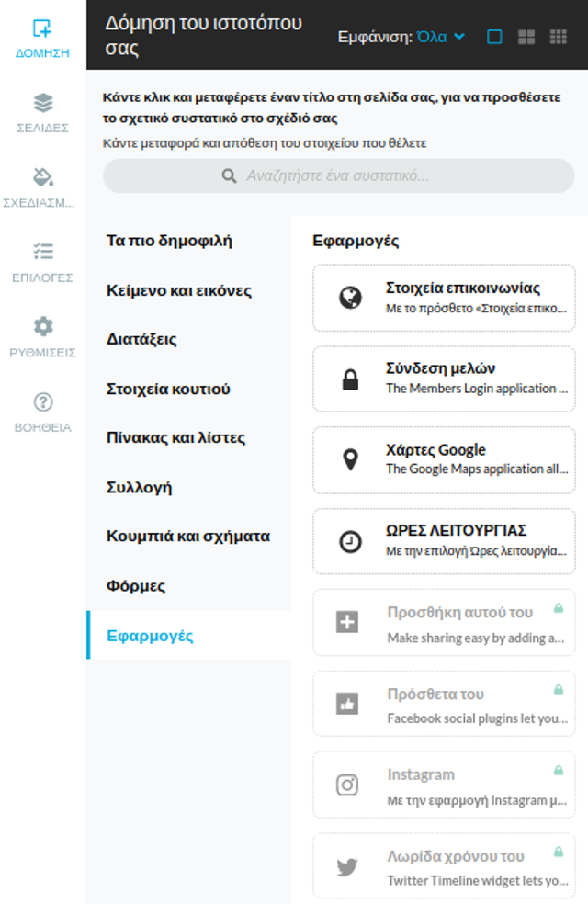
Task: Click the text 'Make sharing easy by adding a...'
Action: click(476, 638)
